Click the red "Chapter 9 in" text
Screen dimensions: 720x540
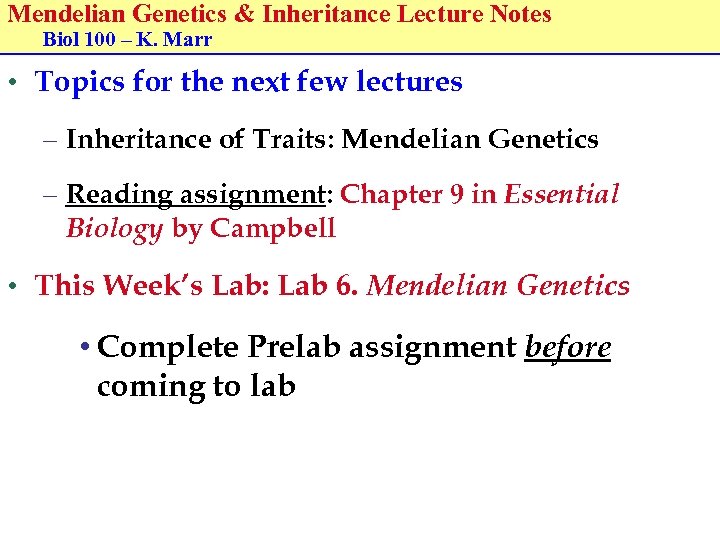pyautogui.click(x=419, y=194)
